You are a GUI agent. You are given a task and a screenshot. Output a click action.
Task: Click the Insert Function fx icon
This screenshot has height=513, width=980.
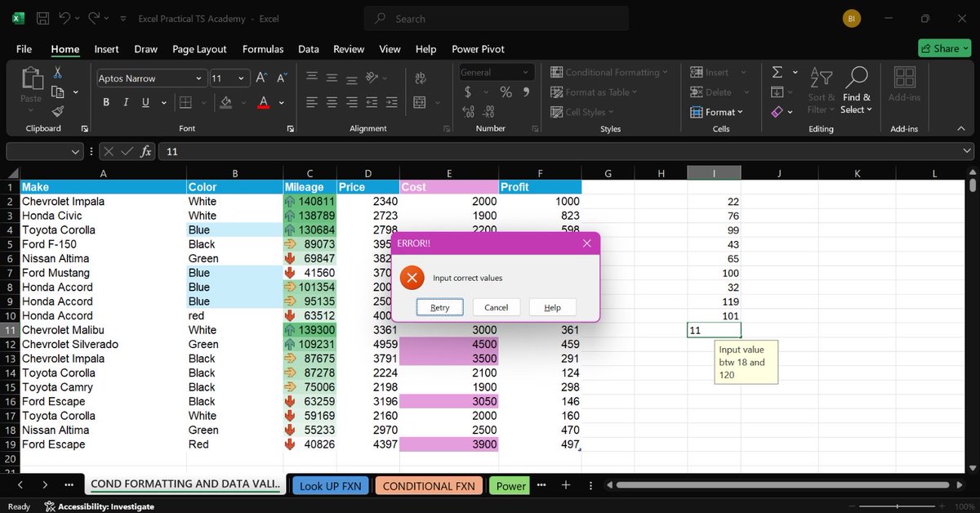(x=145, y=151)
